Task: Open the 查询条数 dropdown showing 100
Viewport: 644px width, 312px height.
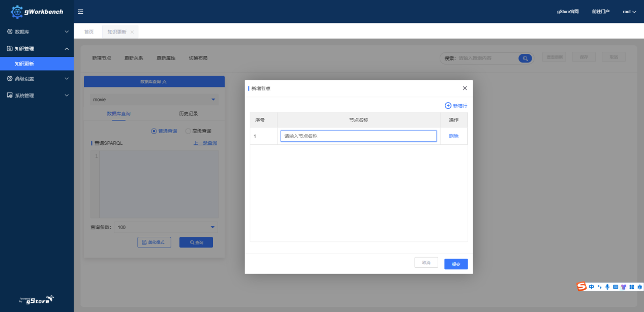Action: 166,227
